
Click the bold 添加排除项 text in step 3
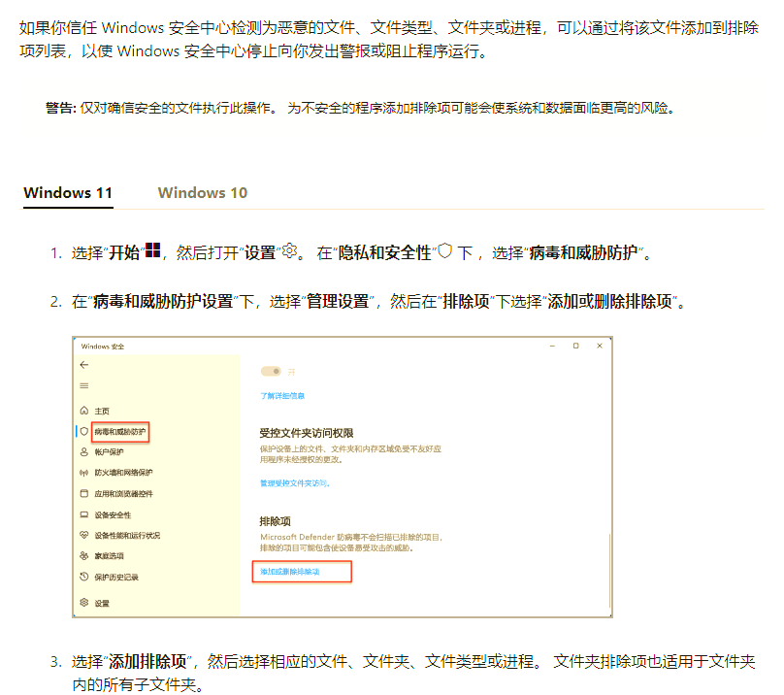point(147,661)
